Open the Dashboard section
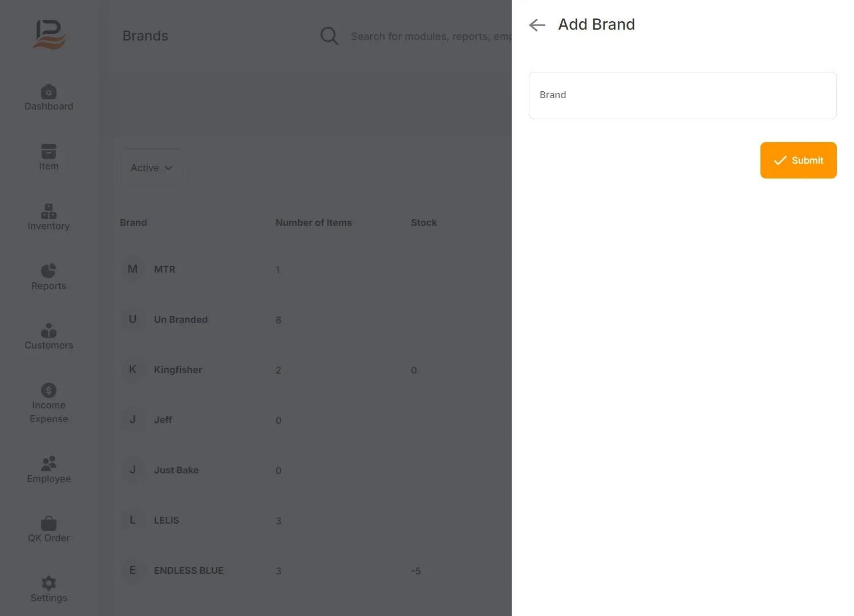Image resolution: width=854 pixels, height=616 pixels. 49,98
